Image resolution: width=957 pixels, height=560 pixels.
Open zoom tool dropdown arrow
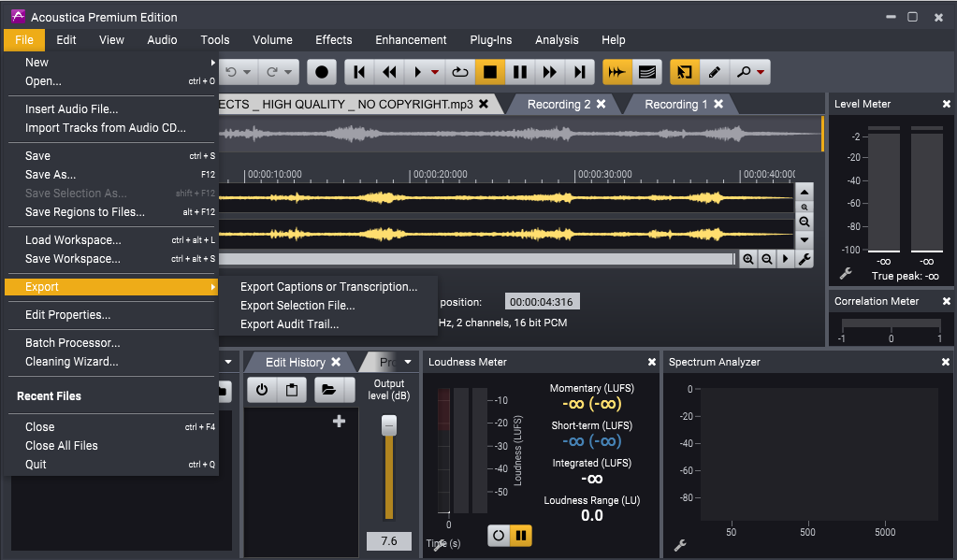[761, 72]
